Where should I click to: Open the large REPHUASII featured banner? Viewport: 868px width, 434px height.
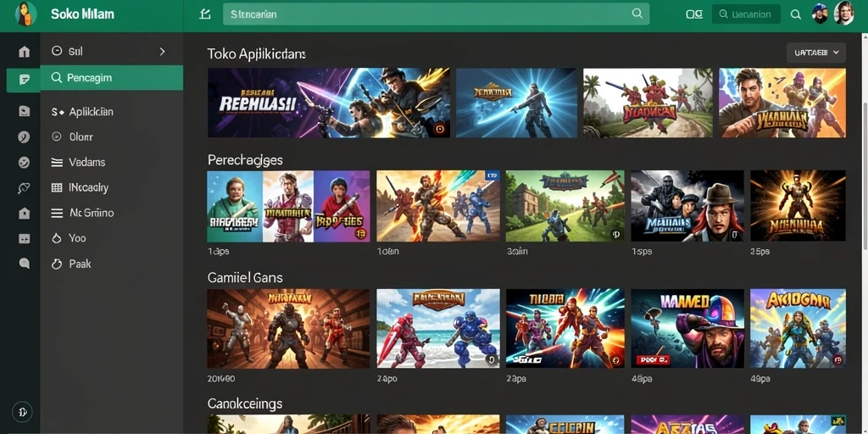[x=328, y=103]
